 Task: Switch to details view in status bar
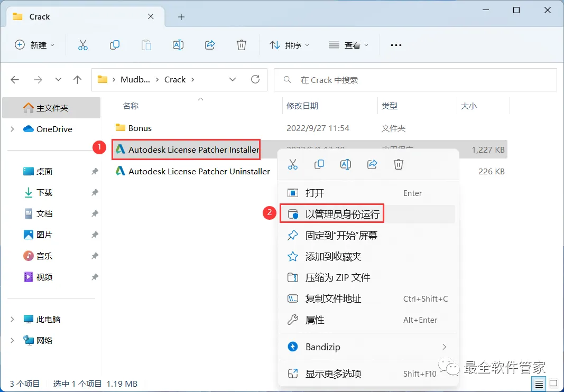pos(539,384)
